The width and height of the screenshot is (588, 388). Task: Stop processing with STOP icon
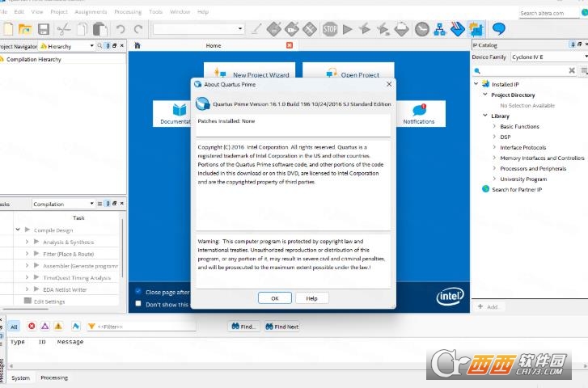point(330,29)
